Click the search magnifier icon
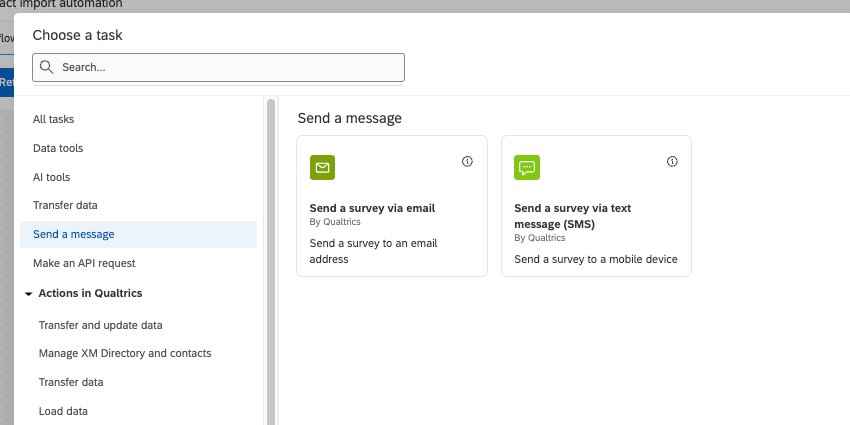The width and height of the screenshot is (850, 425). click(x=47, y=67)
